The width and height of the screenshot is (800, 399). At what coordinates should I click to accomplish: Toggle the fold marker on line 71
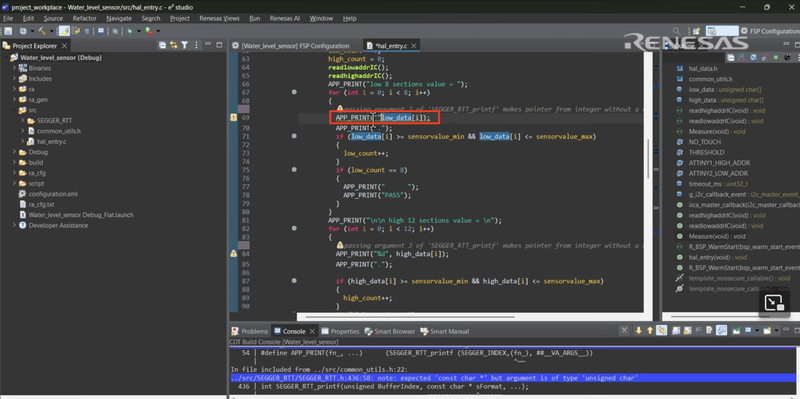pos(294,136)
